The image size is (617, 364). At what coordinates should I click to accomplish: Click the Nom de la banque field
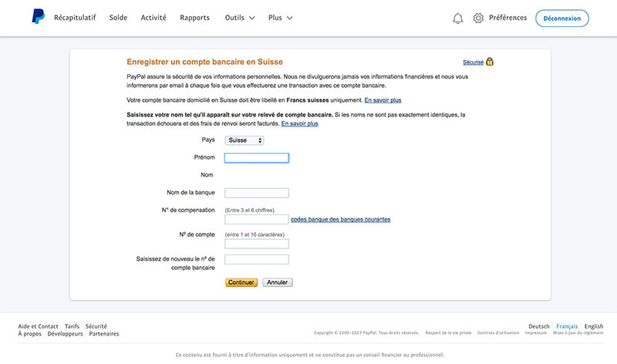pos(256,193)
